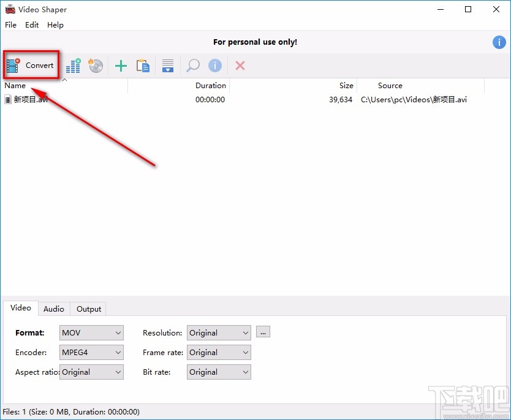
Task: Click the For personal use only! banner
Action: click(x=255, y=42)
